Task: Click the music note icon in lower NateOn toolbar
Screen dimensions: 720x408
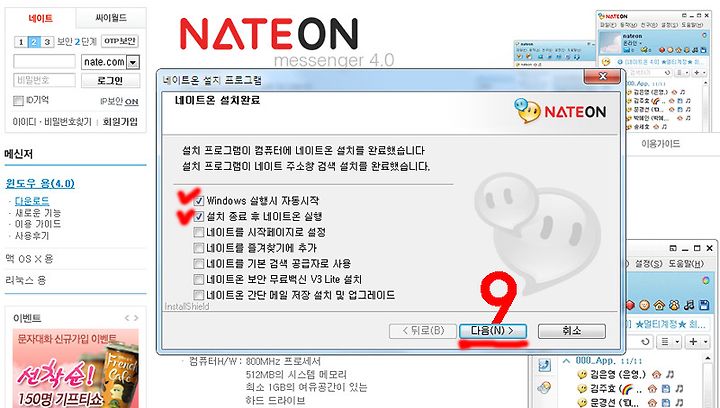Action: click(x=689, y=305)
